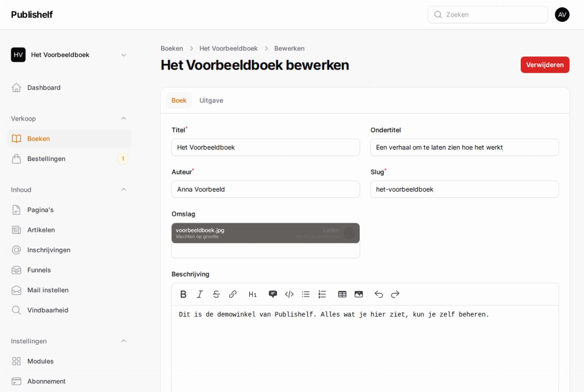
Task: Select the H1 heading tool
Action: click(253, 294)
